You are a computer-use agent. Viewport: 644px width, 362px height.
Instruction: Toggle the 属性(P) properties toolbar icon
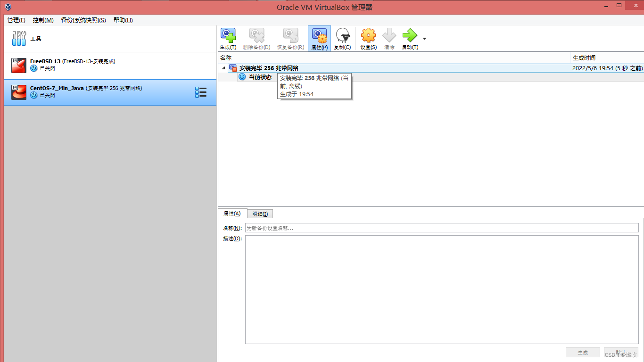pyautogui.click(x=320, y=36)
